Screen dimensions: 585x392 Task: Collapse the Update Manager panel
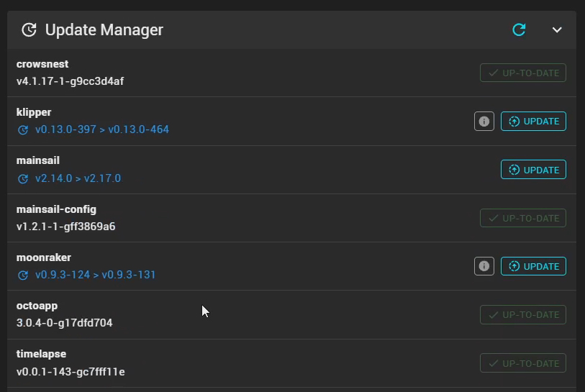click(x=556, y=29)
